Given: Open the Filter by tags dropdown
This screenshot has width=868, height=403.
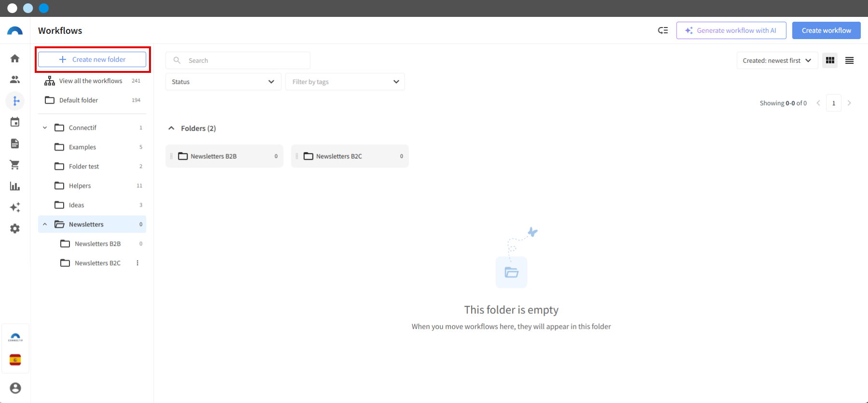Looking at the screenshot, I should [x=345, y=82].
